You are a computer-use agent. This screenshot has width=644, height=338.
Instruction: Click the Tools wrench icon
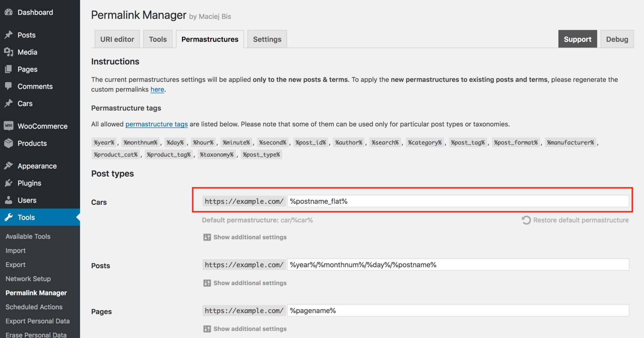tap(8, 217)
